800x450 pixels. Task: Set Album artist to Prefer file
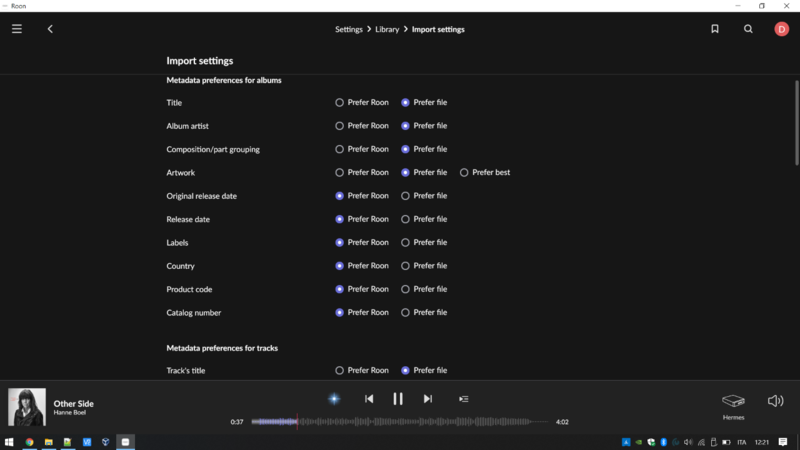point(424,126)
